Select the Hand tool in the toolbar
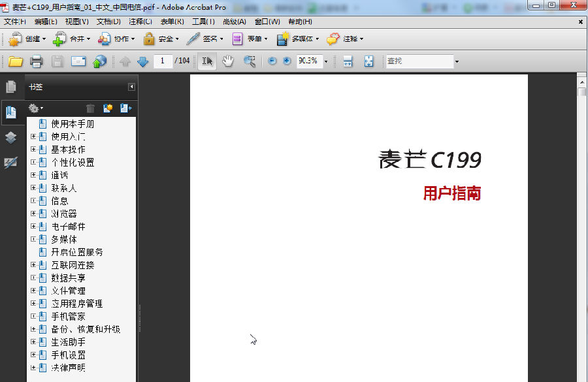Image resolution: width=588 pixels, height=382 pixels. (x=227, y=60)
